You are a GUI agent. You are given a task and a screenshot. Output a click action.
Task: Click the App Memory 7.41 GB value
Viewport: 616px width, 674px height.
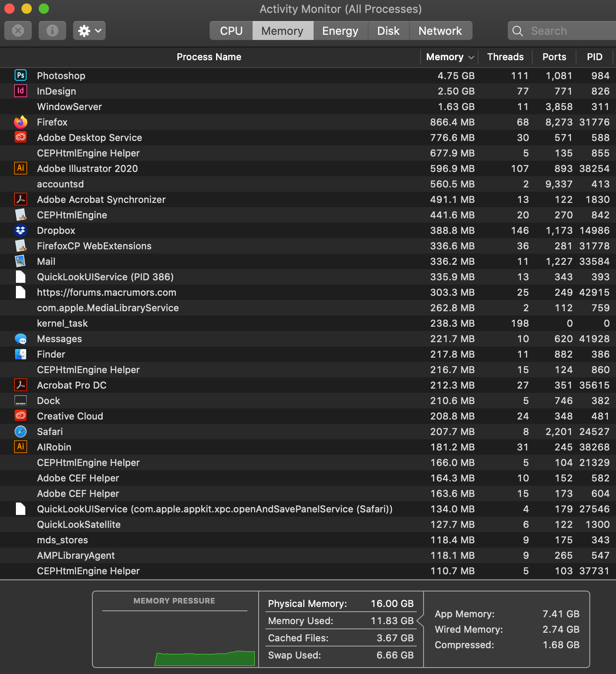(x=561, y=614)
